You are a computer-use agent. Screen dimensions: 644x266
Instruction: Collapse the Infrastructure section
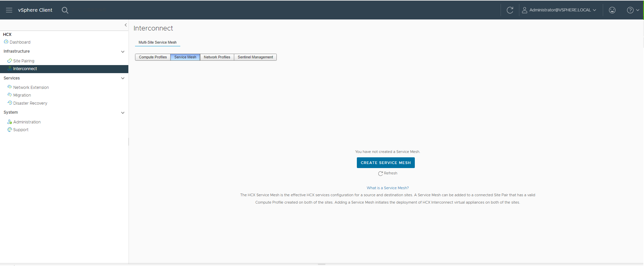click(123, 52)
